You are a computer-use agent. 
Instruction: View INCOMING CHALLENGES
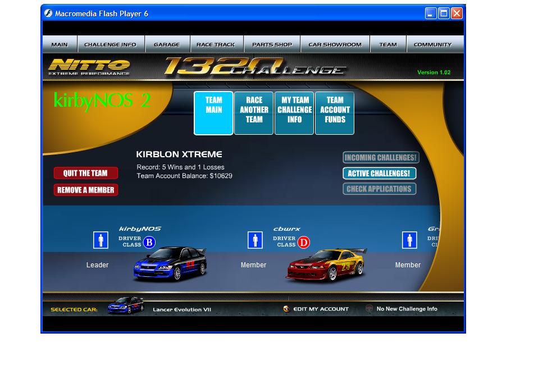(x=381, y=157)
